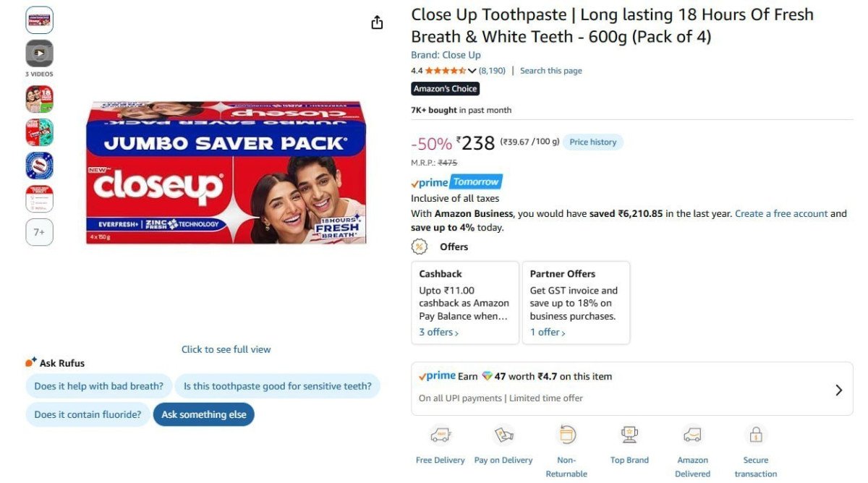Expand the 1 offer under Partner Offers
868x483 pixels.
(x=545, y=331)
